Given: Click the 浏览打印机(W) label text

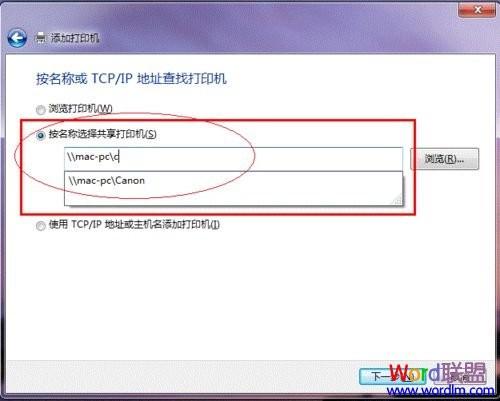Looking at the screenshot, I should (x=80, y=109).
